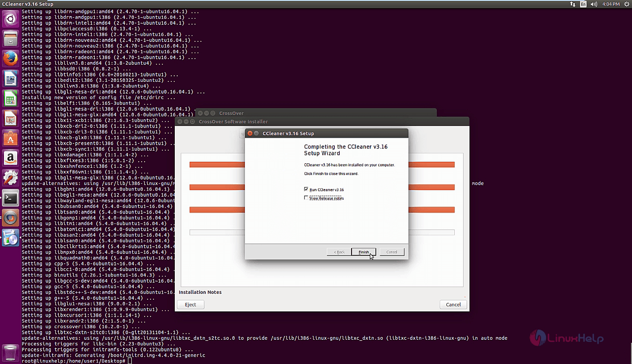Close the CCleaner v3.16 Setup dialog

coord(250,133)
